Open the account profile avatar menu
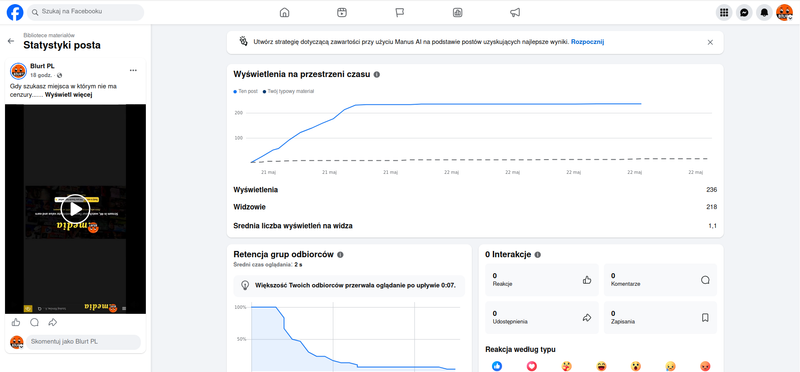Screen dimensions: 800x372 coord(784,13)
